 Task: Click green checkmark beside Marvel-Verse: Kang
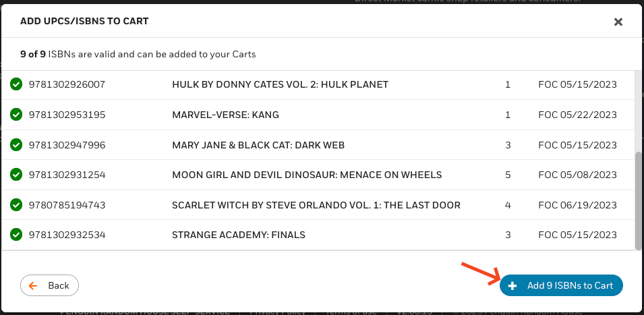[x=16, y=115]
